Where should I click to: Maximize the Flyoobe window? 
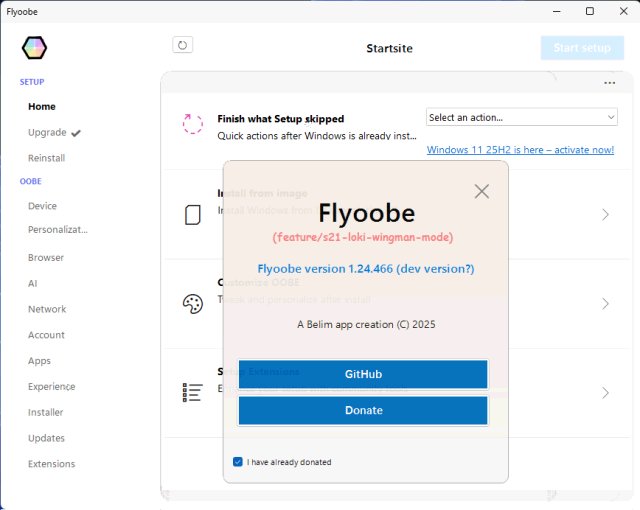tap(589, 11)
